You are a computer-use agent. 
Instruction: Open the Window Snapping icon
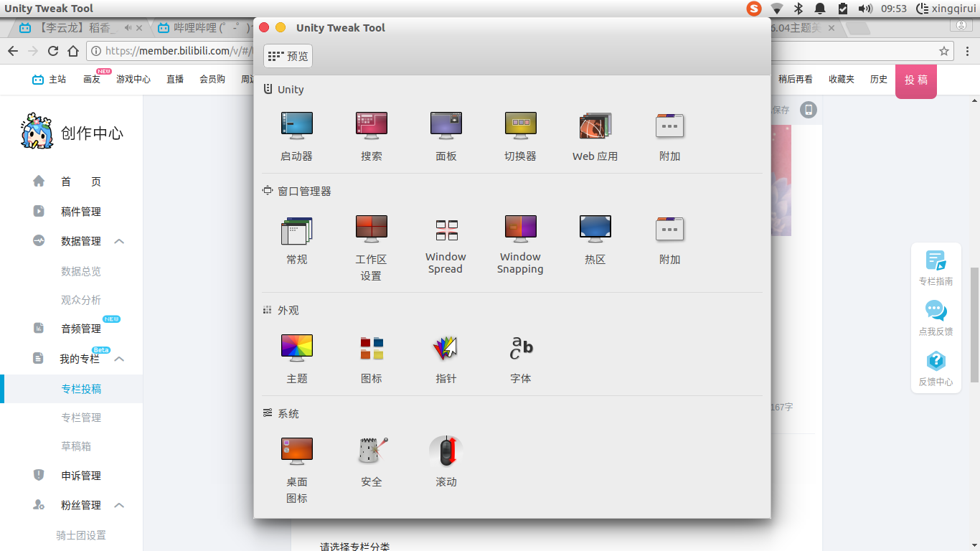pos(520,229)
